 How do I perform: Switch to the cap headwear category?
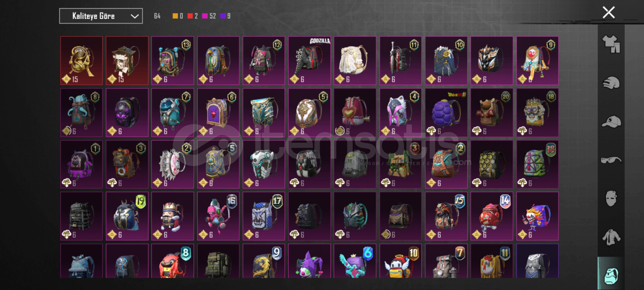(611, 122)
